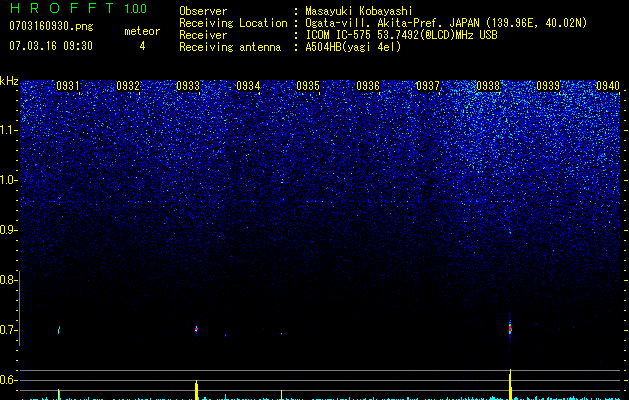Click the 0.9 frequency axis label

click(8, 230)
